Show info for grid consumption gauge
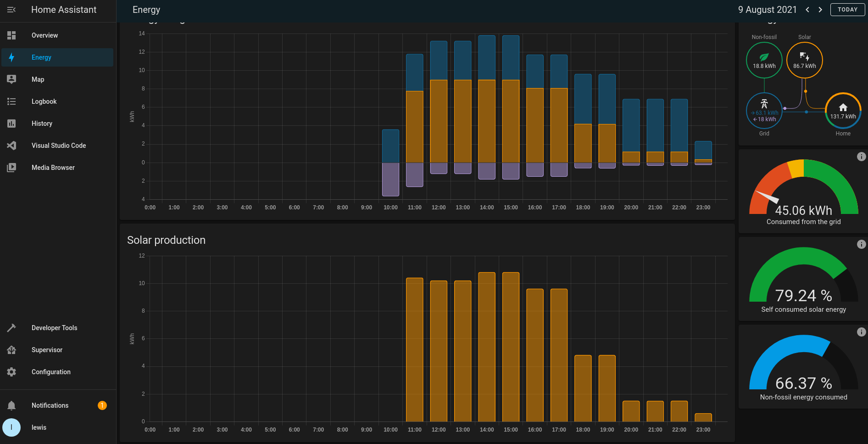 tap(861, 157)
